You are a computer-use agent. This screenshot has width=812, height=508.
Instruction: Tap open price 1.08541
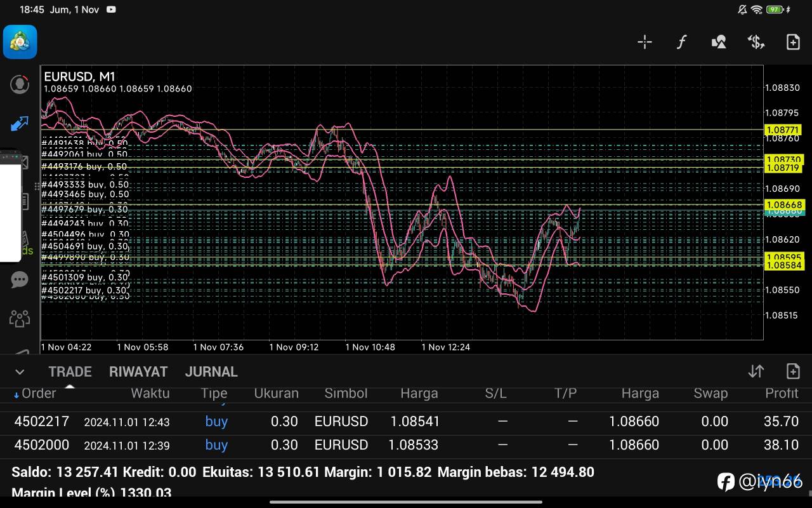415,422
